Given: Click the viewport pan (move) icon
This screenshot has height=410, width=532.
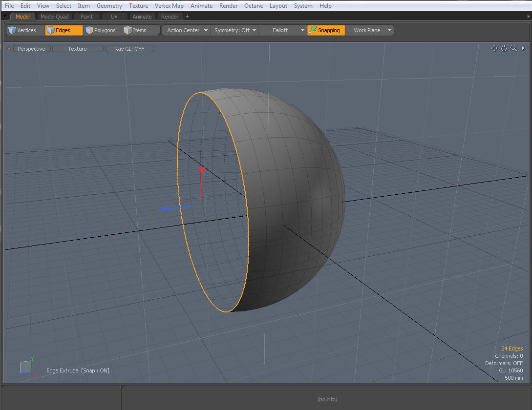Looking at the screenshot, I should 494,48.
